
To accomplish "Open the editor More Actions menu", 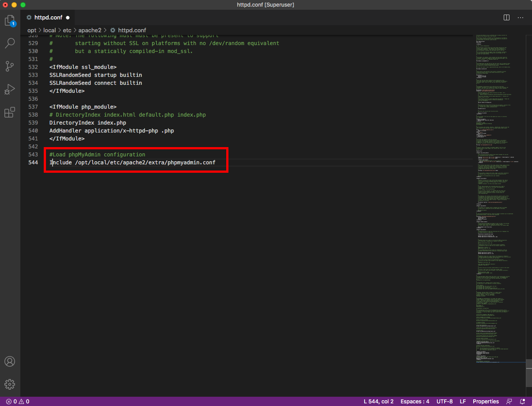I will [521, 18].
